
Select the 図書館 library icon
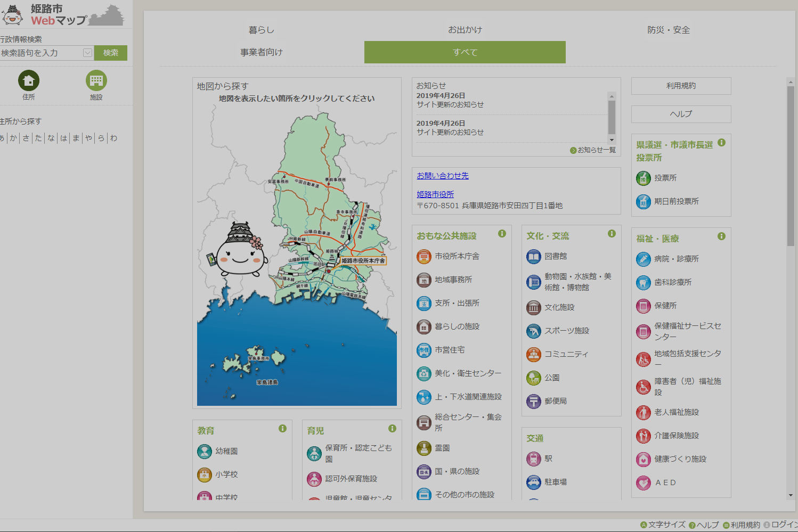pos(534,257)
